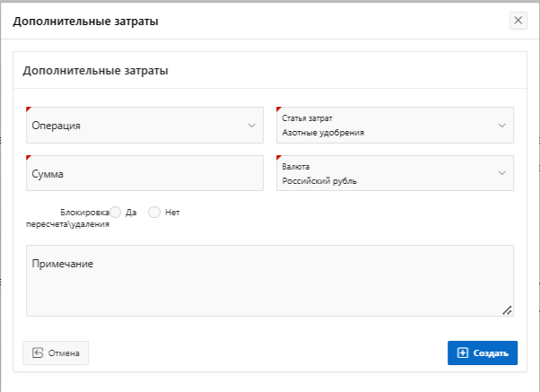Open Валюта showing Российский рубль
The width and height of the screenshot is (540, 392).
[x=395, y=173]
